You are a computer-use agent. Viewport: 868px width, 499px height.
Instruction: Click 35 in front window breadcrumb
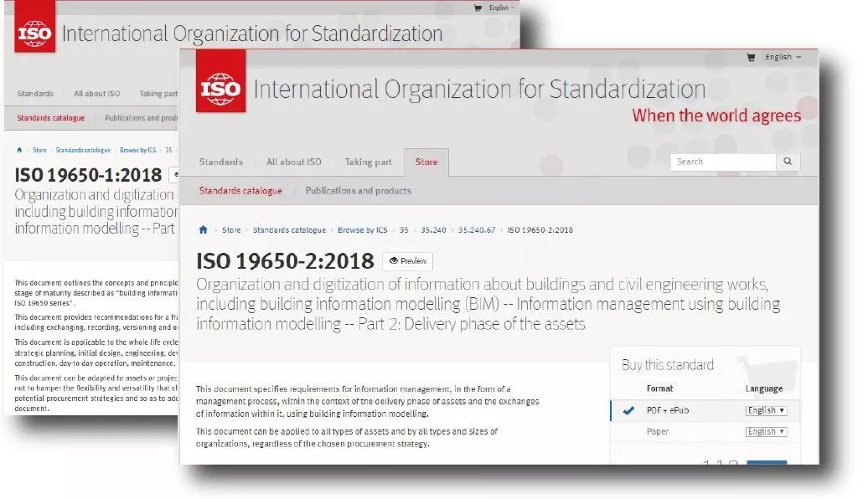[404, 229]
